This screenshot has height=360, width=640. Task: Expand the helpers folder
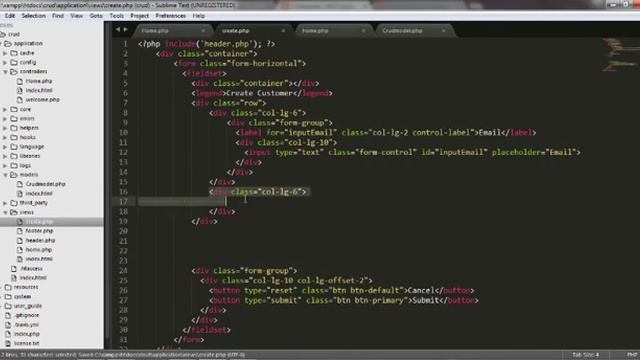(x=5, y=128)
